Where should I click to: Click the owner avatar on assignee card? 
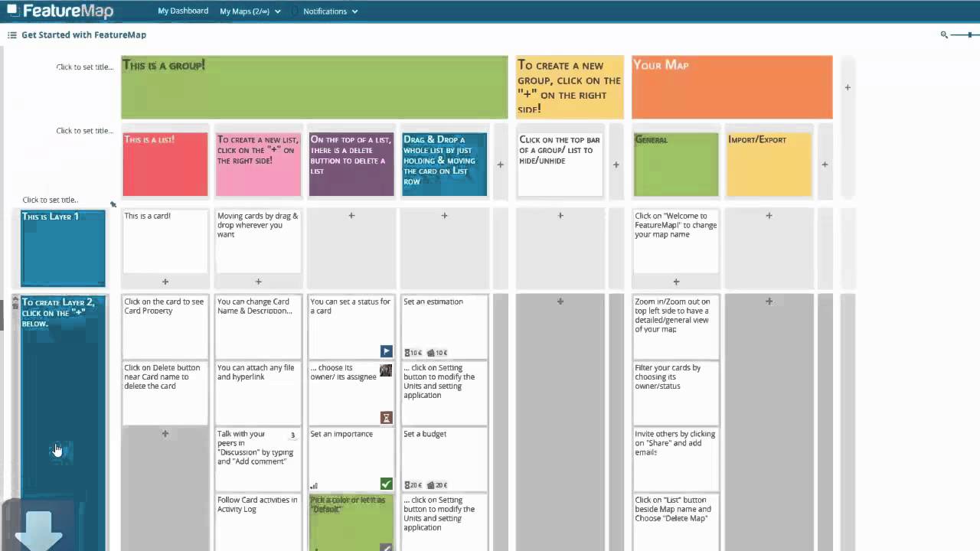pyautogui.click(x=386, y=370)
